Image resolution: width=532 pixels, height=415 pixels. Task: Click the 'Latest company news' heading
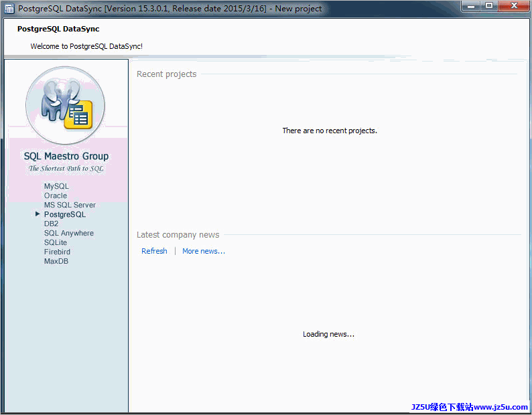click(x=178, y=235)
